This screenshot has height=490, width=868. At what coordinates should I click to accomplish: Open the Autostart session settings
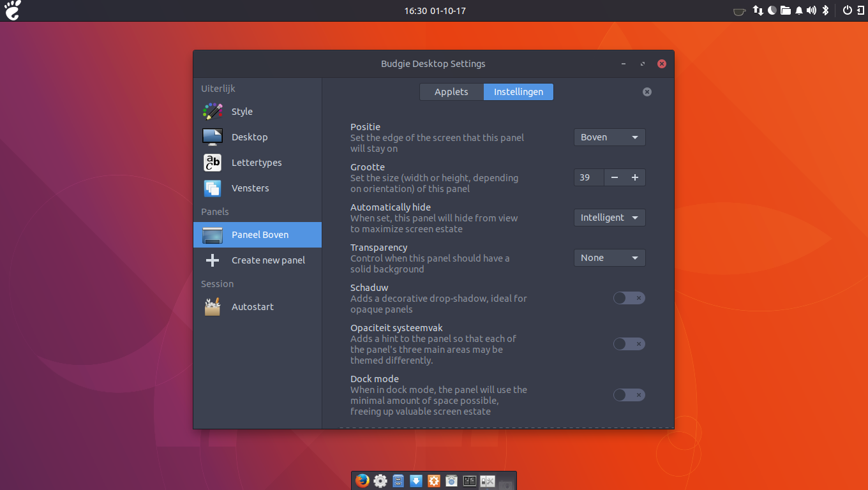[252, 307]
